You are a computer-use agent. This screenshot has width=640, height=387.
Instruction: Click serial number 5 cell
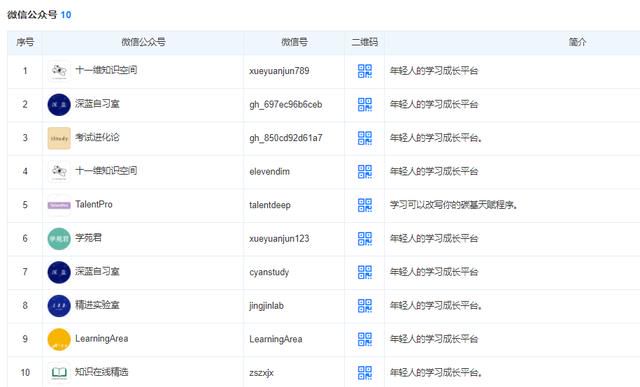coord(25,205)
